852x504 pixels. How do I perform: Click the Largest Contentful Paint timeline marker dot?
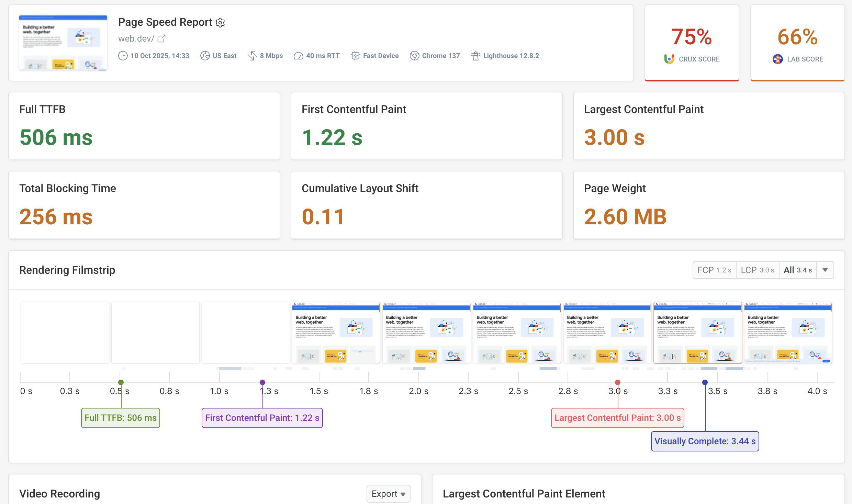618,382
